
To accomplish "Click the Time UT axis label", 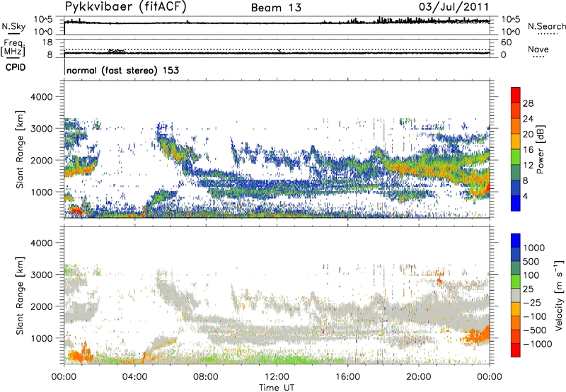I will tap(277, 388).
